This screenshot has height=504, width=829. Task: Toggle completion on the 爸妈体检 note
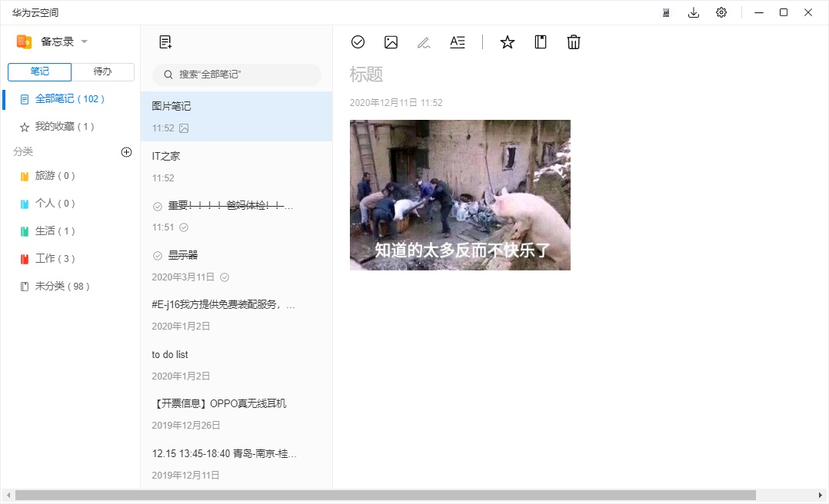click(x=156, y=205)
